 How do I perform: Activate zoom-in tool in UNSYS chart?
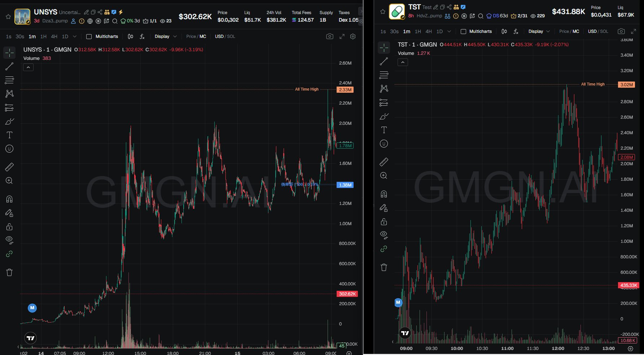click(x=9, y=180)
